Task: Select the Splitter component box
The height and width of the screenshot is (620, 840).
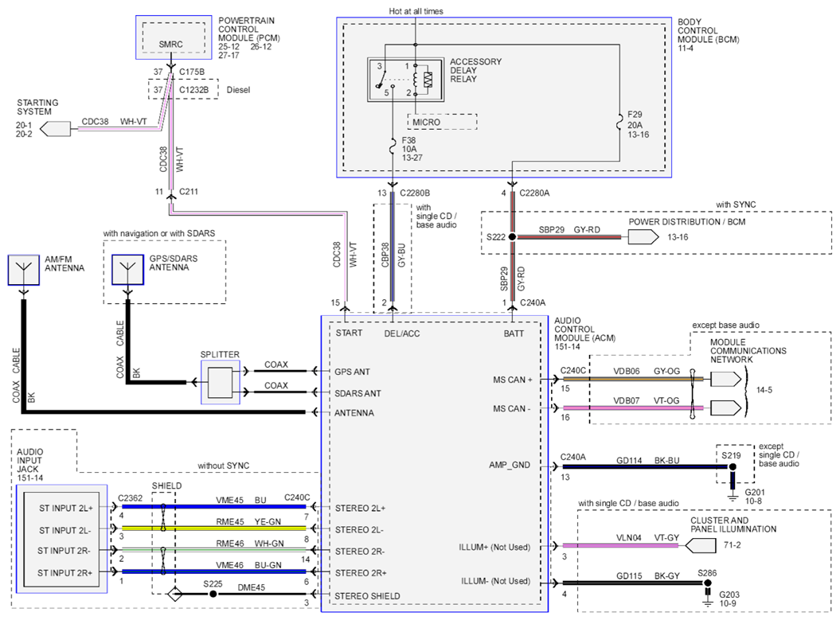Action: (x=221, y=382)
